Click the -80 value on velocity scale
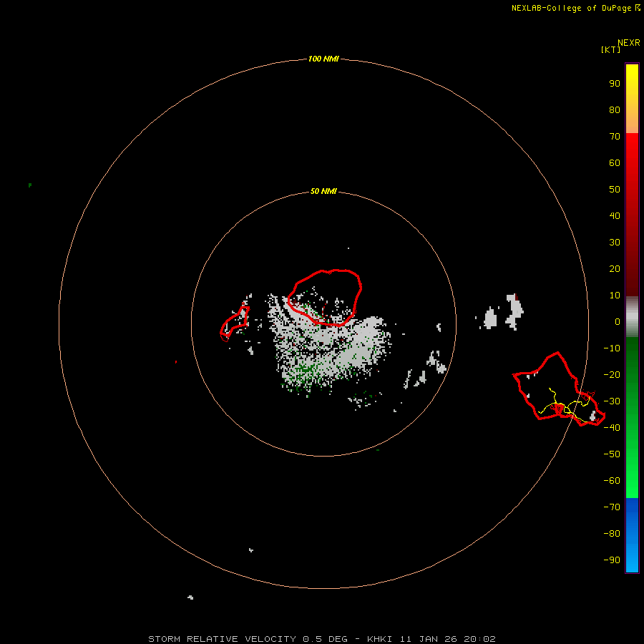 click(612, 534)
